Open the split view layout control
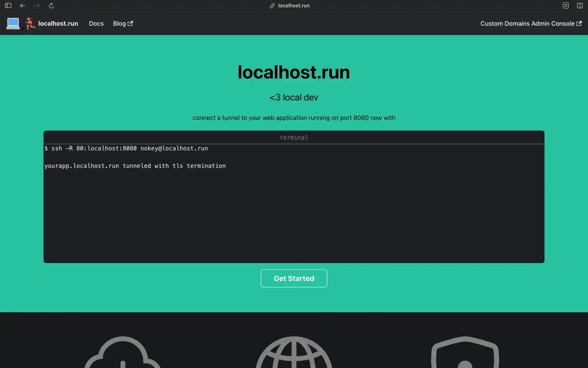The width and height of the screenshot is (588, 368). [x=580, y=6]
